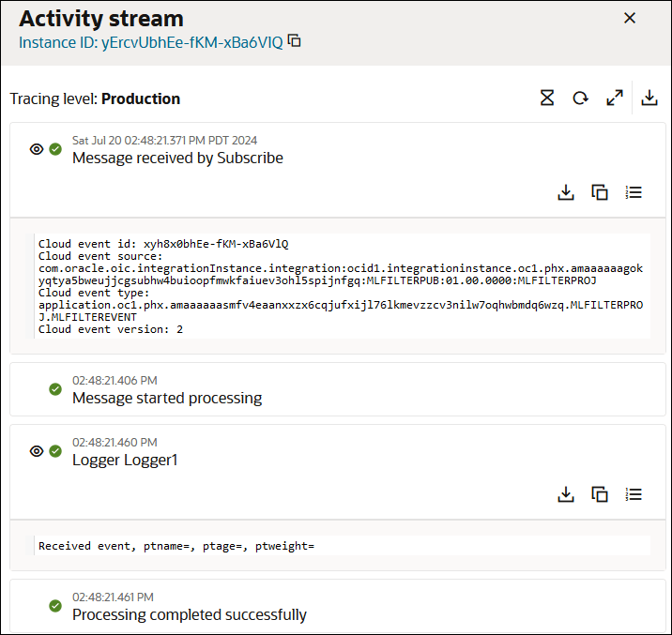The image size is (672, 635).
Task: Click the 'Activity stream' heading
Action: coord(101,19)
